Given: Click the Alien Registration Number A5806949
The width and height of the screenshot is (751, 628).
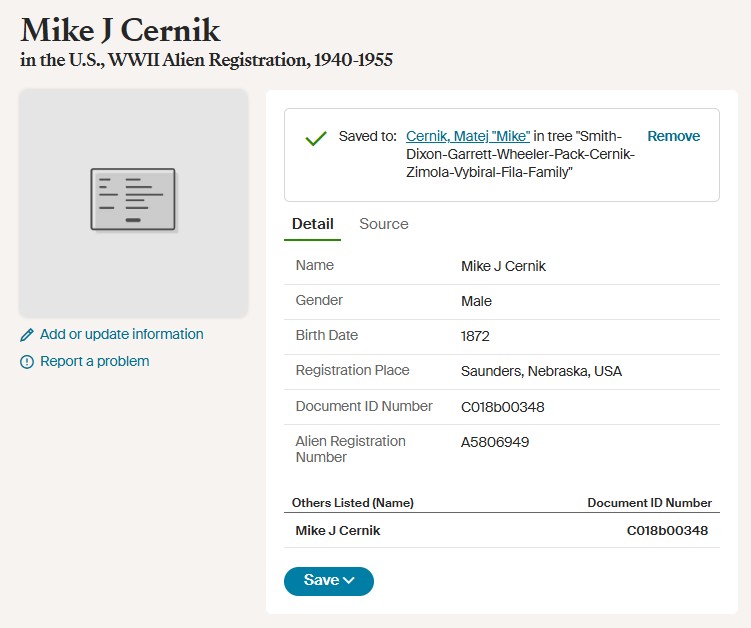Looking at the screenshot, I should click(x=495, y=442).
